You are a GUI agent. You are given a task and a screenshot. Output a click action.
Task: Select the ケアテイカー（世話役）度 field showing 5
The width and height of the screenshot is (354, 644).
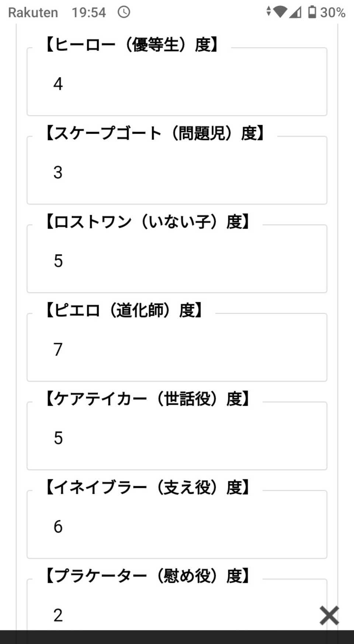coord(177,436)
